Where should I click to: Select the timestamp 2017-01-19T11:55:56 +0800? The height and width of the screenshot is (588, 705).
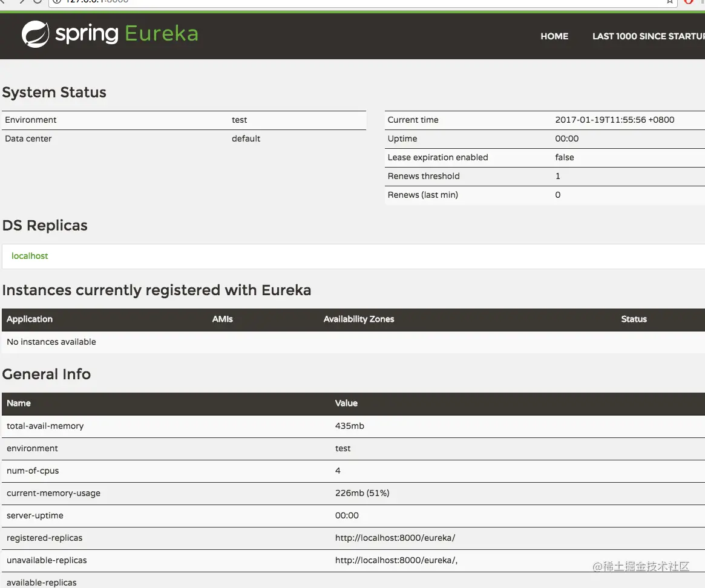(x=615, y=120)
